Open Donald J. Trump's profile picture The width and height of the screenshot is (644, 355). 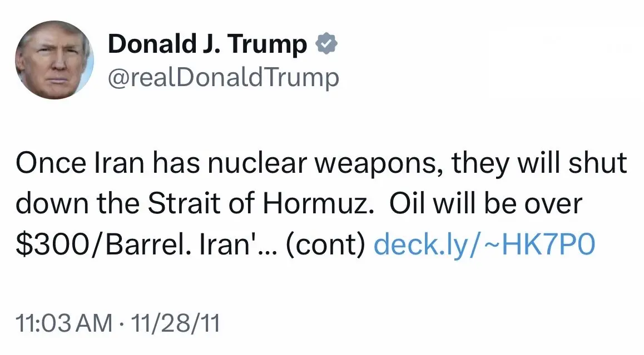54,60
